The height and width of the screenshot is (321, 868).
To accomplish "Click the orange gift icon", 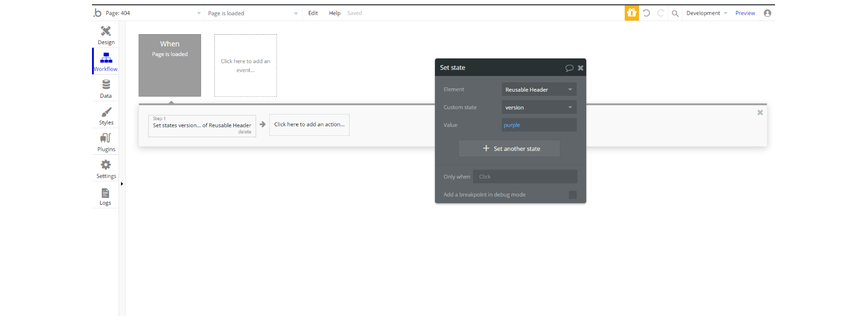I will (632, 13).
